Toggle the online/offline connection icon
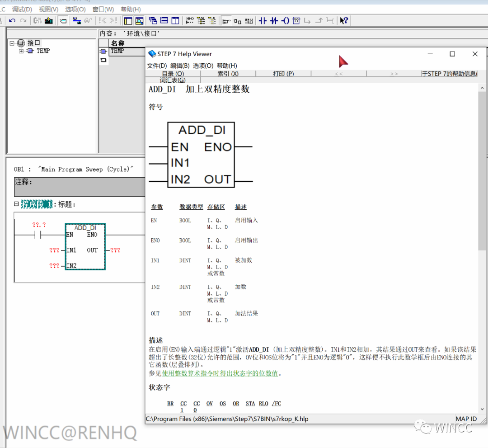Viewport: 488px width, 448px height. pyautogui.click(x=77, y=20)
